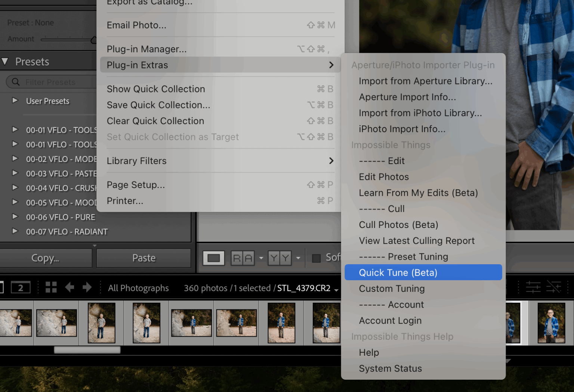The width and height of the screenshot is (574, 392).
Task: Open Plug-in Manager from the menu
Action: click(x=146, y=49)
